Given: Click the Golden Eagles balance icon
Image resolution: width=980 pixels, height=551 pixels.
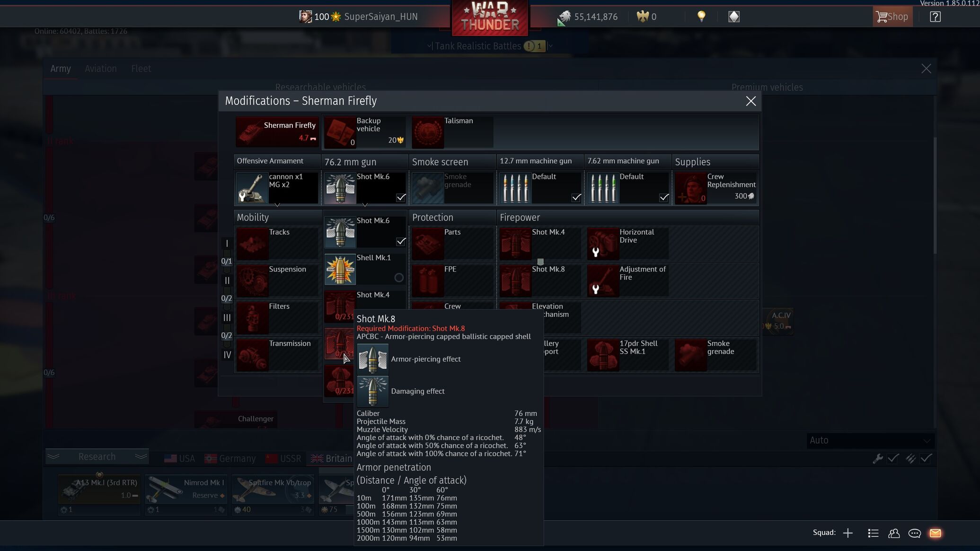Looking at the screenshot, I should pos(642,17).
